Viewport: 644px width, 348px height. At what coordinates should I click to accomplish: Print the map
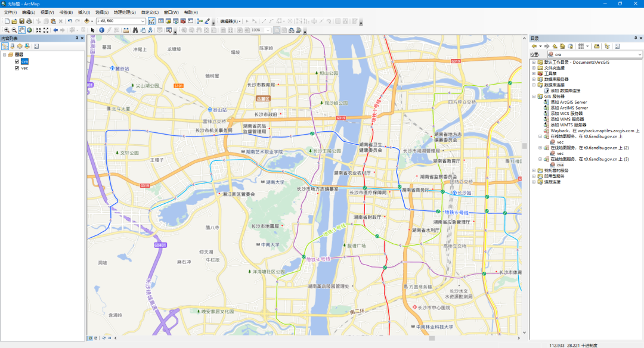point(29,21)
